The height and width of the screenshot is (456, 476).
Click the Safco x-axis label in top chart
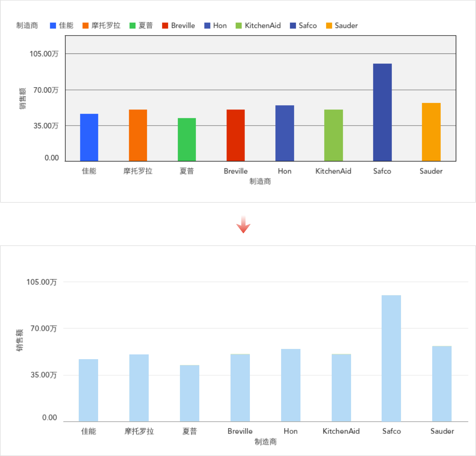[382, 171]
